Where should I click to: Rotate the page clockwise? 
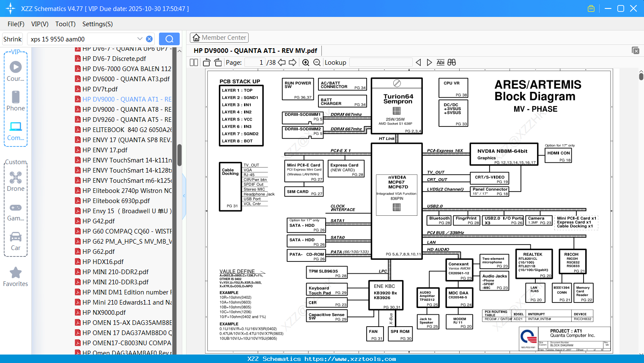point(218,62)
